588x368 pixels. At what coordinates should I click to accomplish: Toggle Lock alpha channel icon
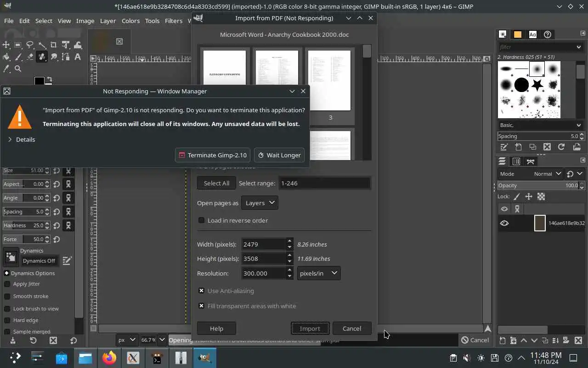(541, 196)
